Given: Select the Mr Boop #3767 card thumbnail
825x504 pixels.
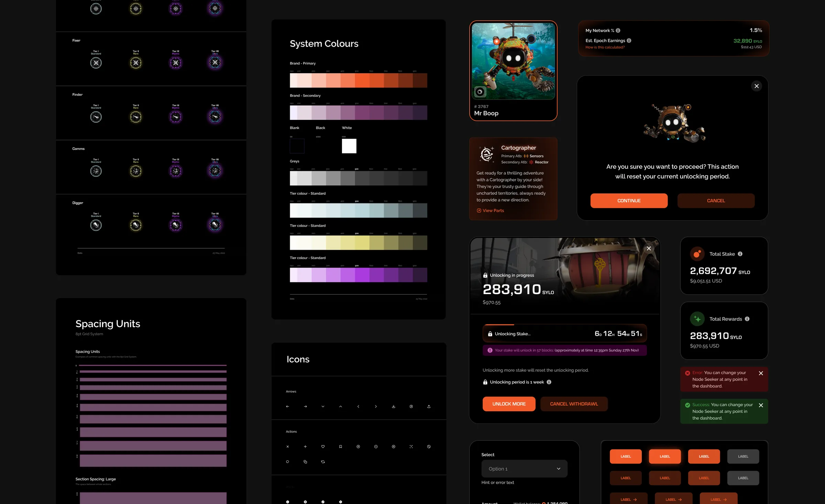Looking at the screenshot, I should click(513, 61).
